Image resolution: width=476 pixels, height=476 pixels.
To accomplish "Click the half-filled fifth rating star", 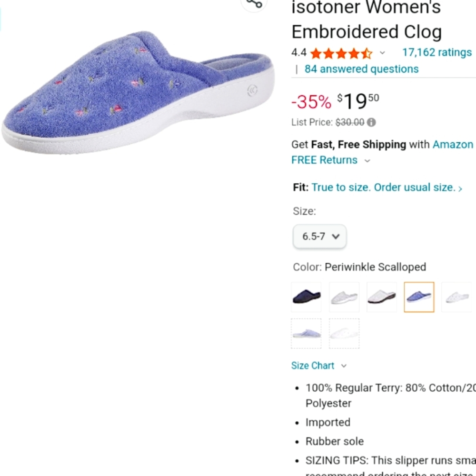I will pos(366,52).
